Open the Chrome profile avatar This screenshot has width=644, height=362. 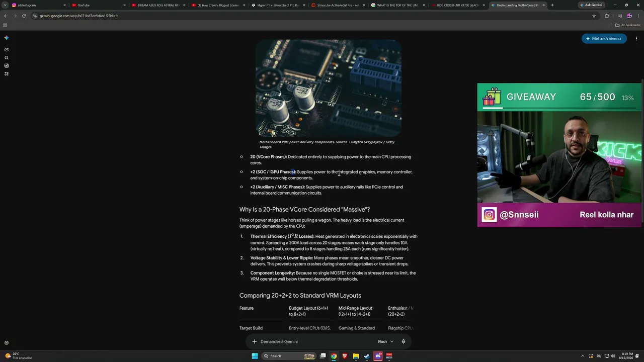629,16
